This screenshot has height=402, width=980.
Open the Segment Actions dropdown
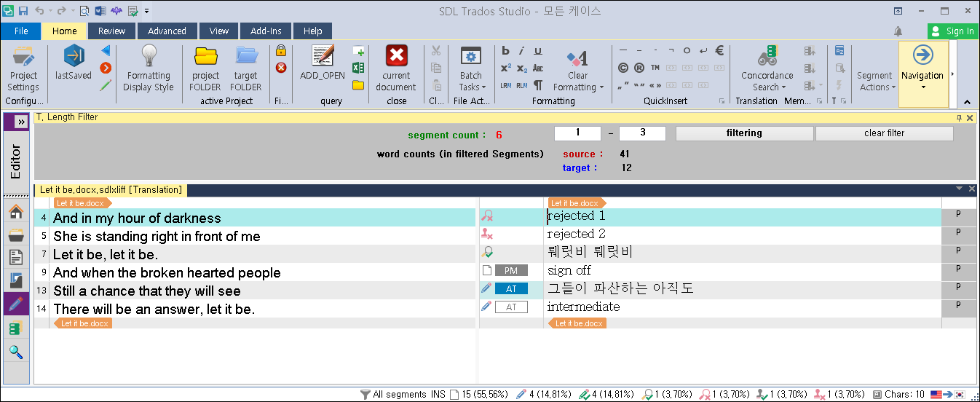click(x=874, y=81)
